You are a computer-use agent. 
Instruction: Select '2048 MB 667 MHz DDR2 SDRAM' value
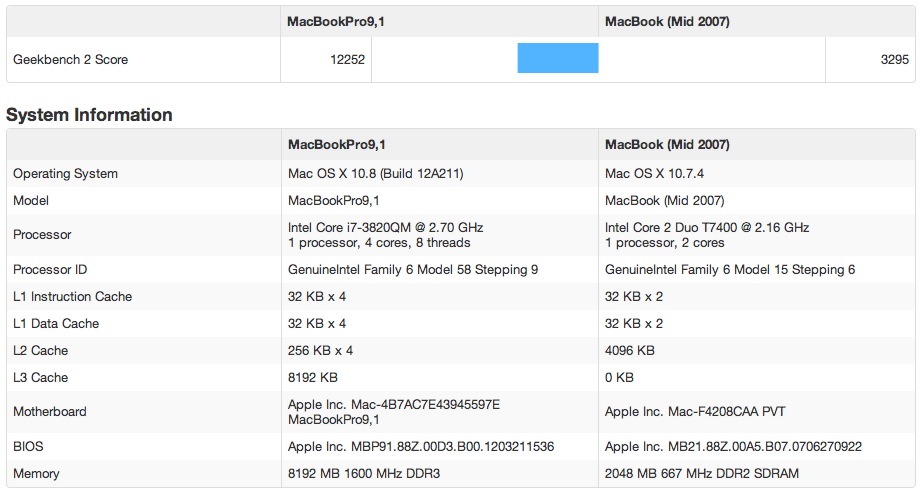701,474
